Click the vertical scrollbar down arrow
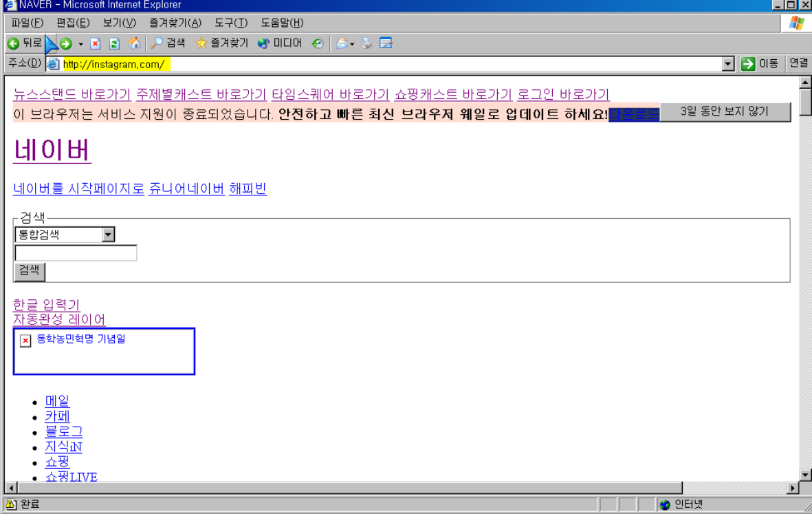 click(x=805, y=475)
